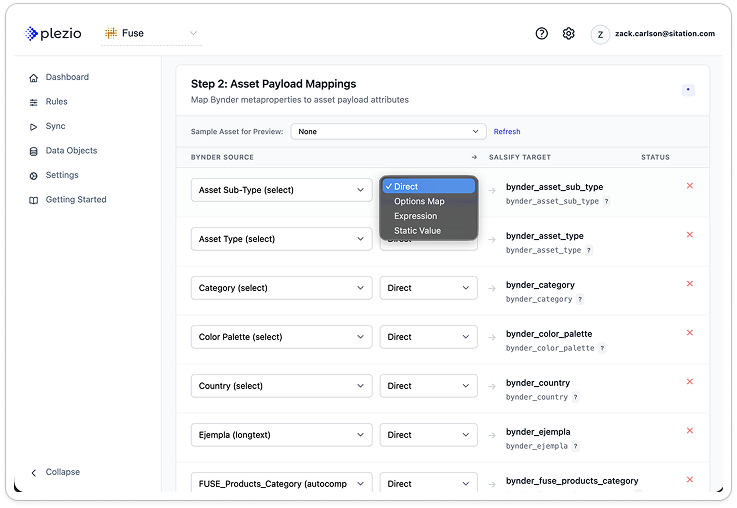Open the Direct dropdown in Category row
This screenshot has height=508, width=737.
click(429, 288)
